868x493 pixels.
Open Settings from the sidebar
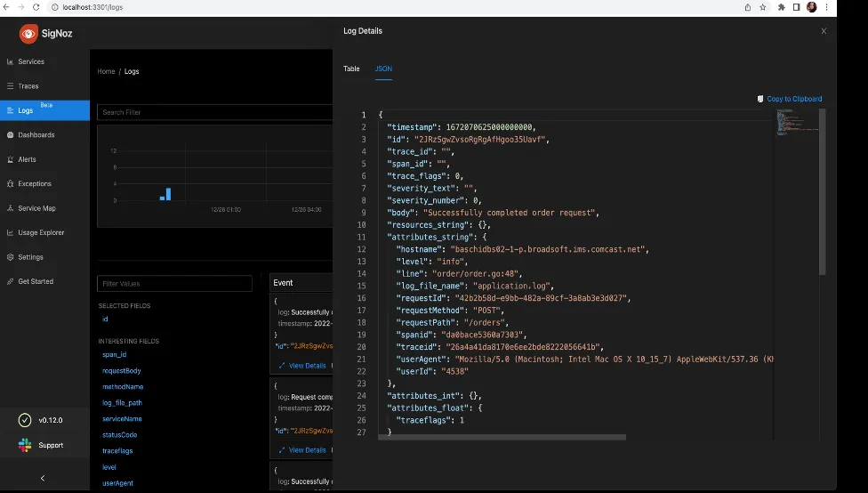(x=30, y=257)
